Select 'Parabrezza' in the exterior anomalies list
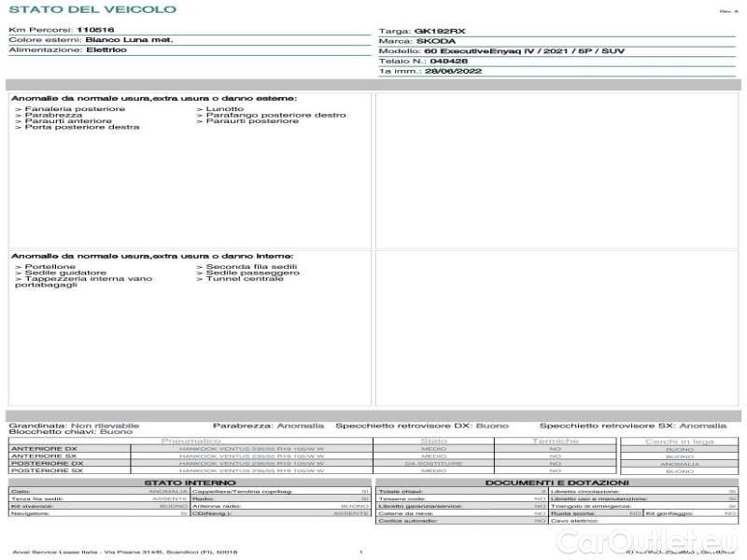The width and height of the screenshot is (747, 560). (53, 115)
